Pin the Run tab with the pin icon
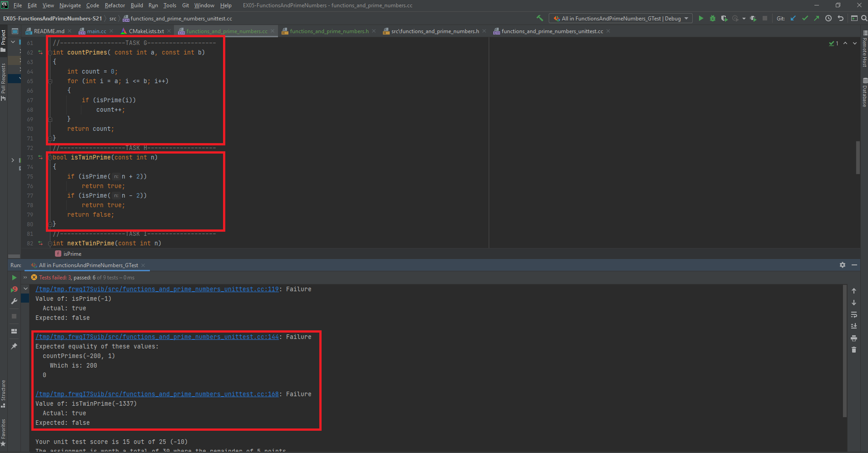This screenshot has width=868, height=453. [x=14, y=346]
